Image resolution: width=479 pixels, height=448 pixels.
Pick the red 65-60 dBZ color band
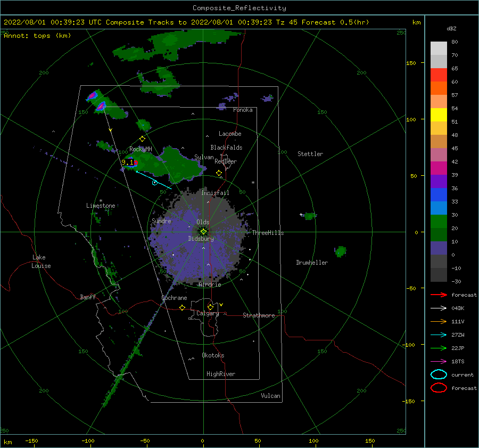click(439, 75)
